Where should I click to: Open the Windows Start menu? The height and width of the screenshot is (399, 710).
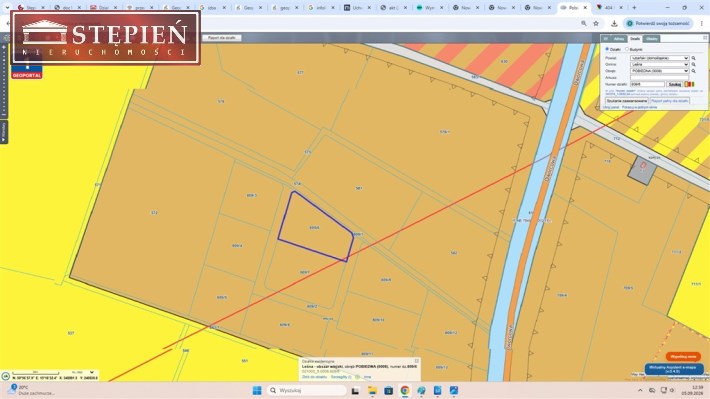[257, 390]
